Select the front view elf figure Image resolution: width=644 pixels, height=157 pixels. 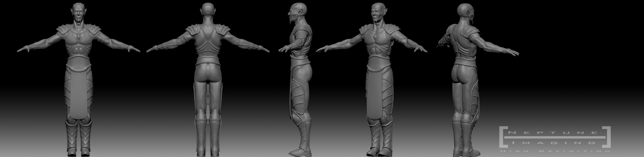click(x=78, y=80)
